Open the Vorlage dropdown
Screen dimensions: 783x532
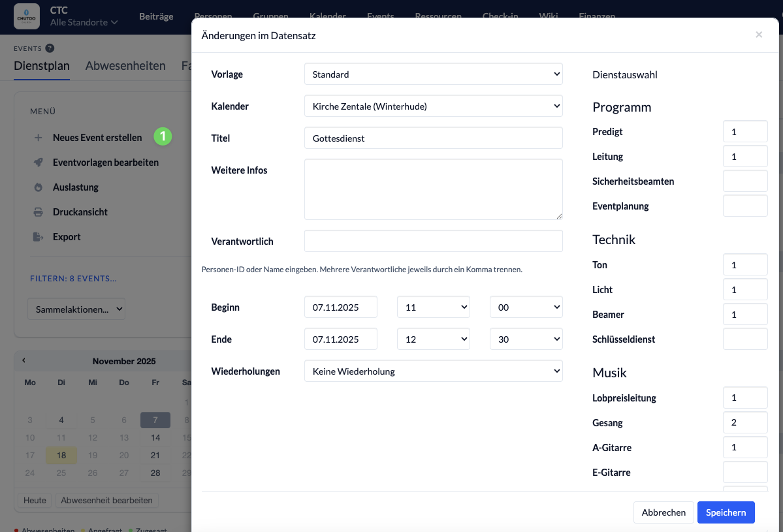[433, 74]
